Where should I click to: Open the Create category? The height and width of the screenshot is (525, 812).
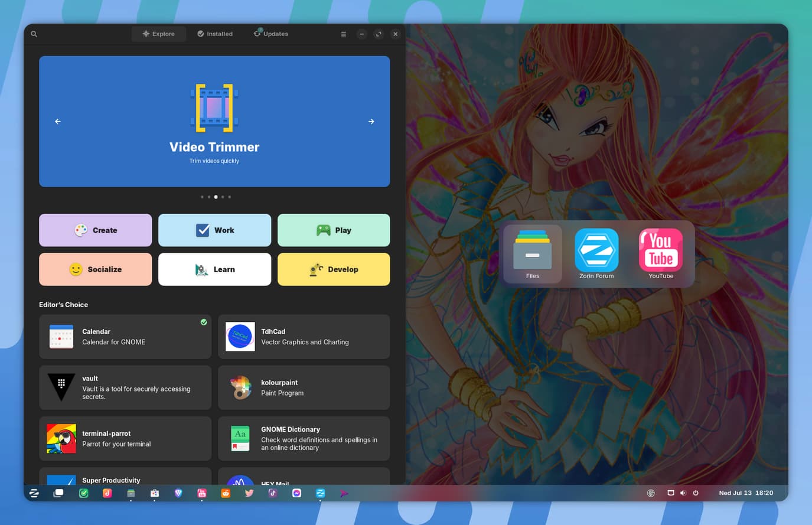tap(95, 230)
